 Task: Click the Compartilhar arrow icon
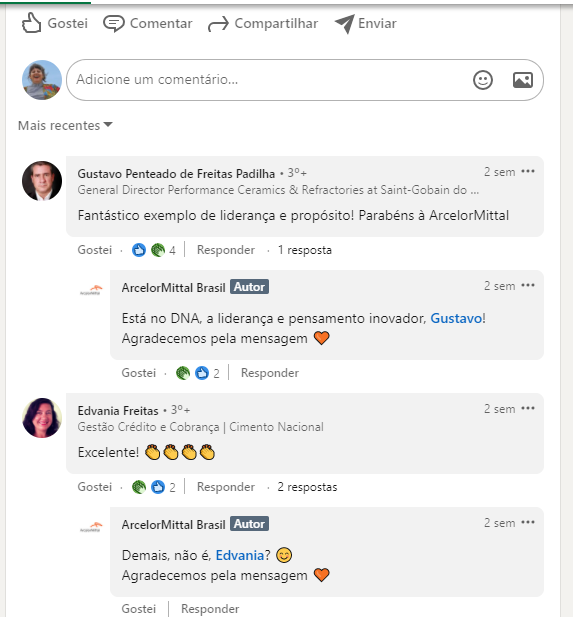pos(218,24)
